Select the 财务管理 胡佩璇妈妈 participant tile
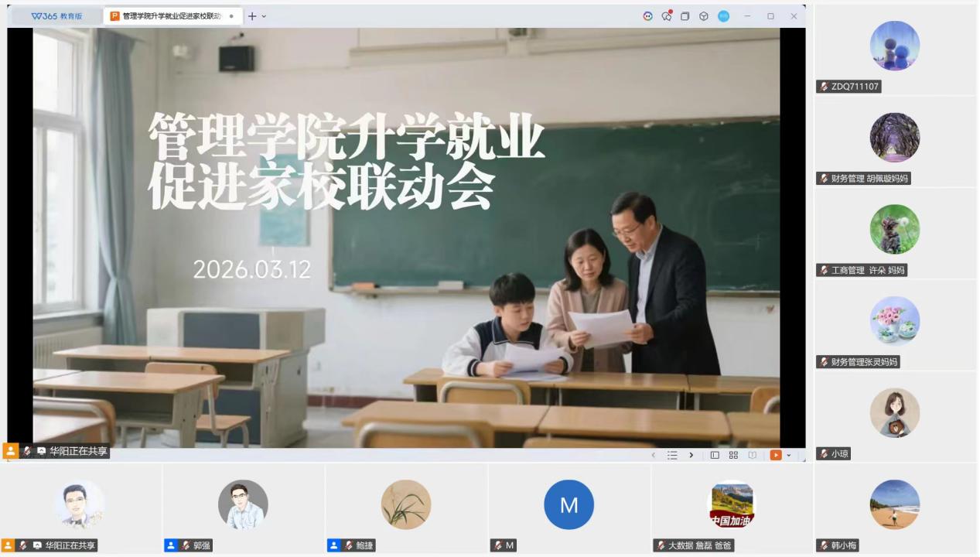 coord(894,142)
